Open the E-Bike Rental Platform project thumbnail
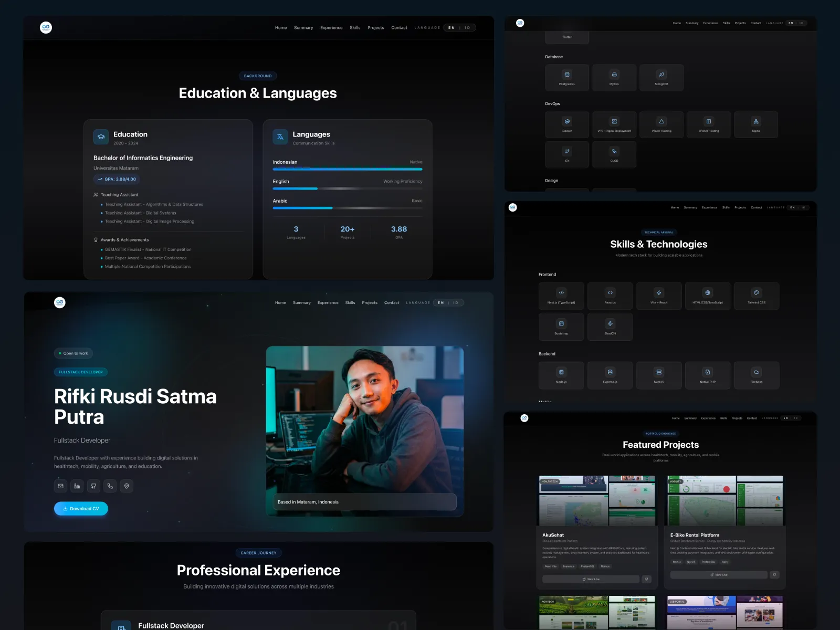This screenshot has height=630, width=840. (x=724, y=501)
